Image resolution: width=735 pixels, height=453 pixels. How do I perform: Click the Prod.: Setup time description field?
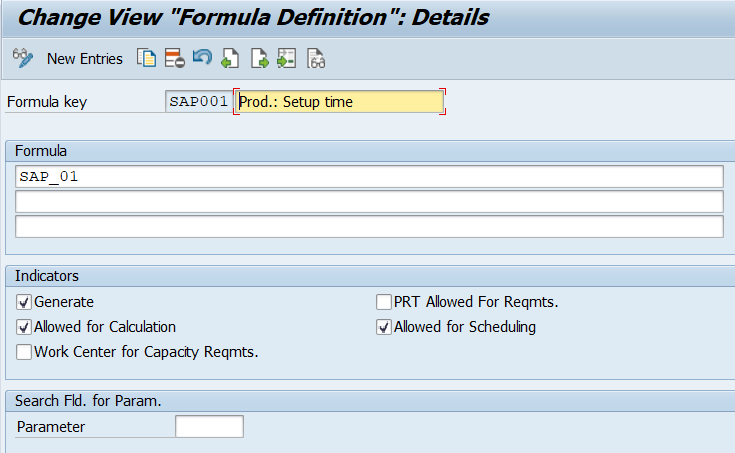click(x=339, y=101)
